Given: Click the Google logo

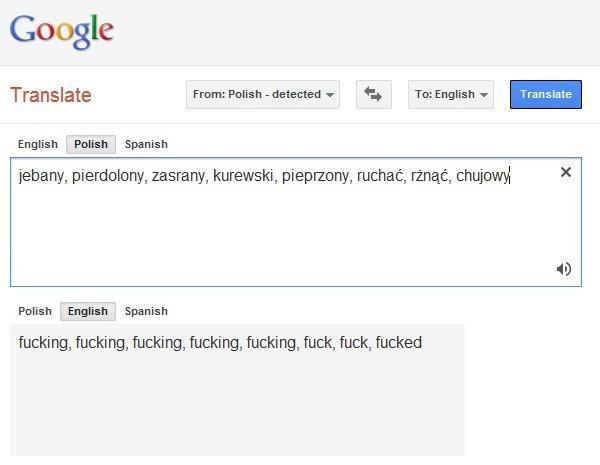Looking at the screenshot, I should coord(62,32).
